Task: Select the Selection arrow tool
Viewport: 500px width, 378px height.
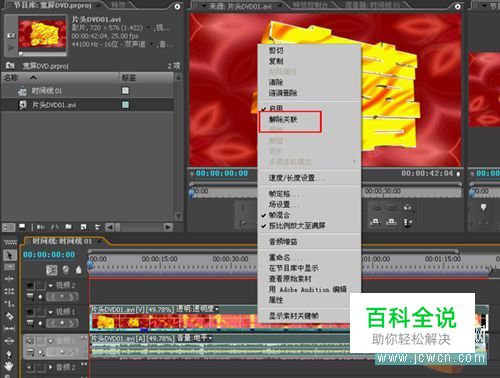Action: tap(9, 256)
